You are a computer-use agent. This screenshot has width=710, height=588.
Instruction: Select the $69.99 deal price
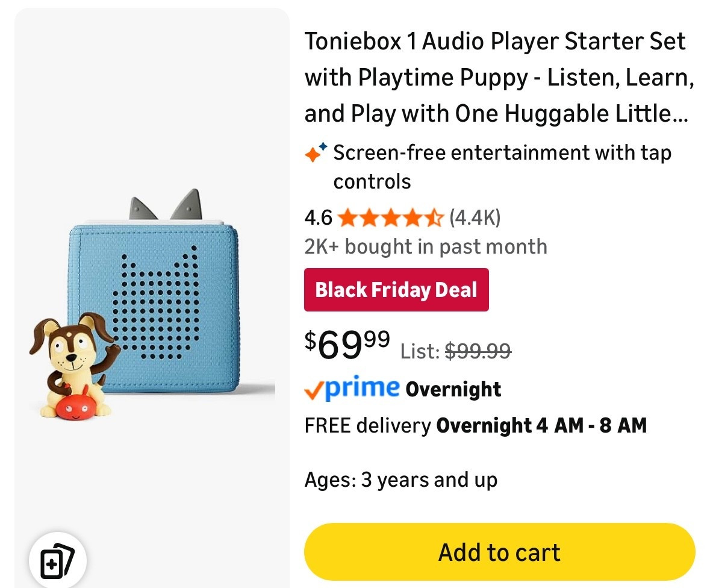pyautogui.click(x=344, y=345)
